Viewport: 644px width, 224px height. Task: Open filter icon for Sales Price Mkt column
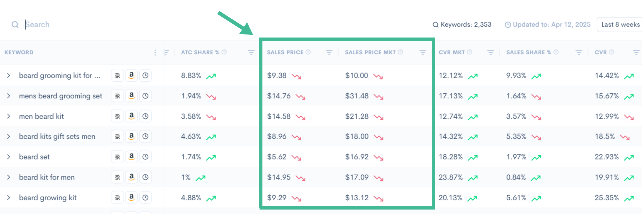tap(423, 53)
